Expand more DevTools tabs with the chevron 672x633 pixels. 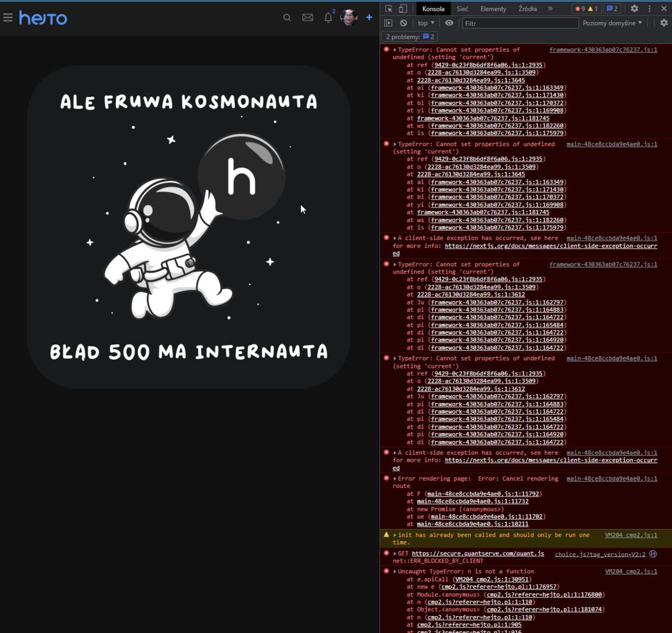[550, 8]
